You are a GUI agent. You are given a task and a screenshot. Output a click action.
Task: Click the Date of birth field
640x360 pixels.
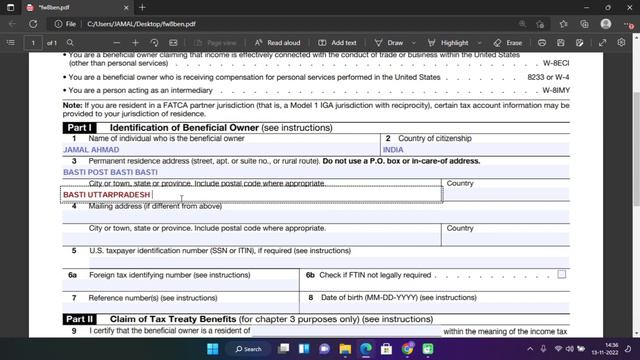click(435, 308)
